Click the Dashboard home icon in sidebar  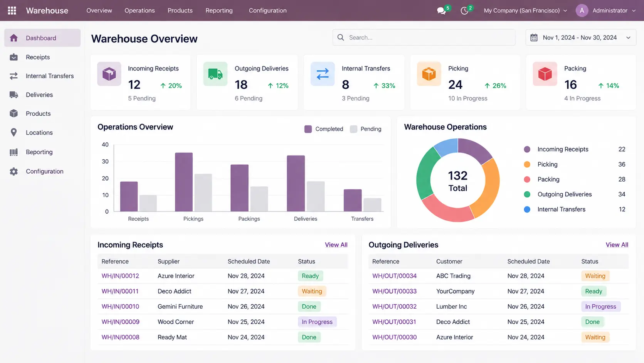14,38
